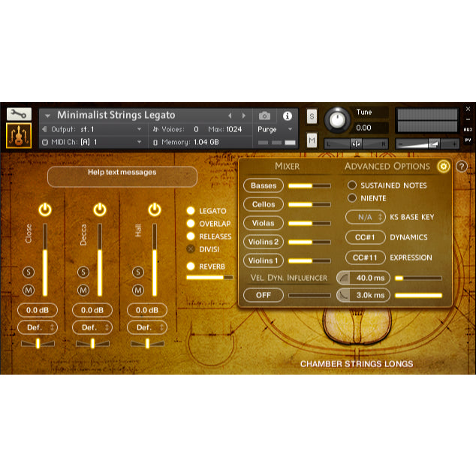Solo the Close mic channel

(x=29, y=272)
